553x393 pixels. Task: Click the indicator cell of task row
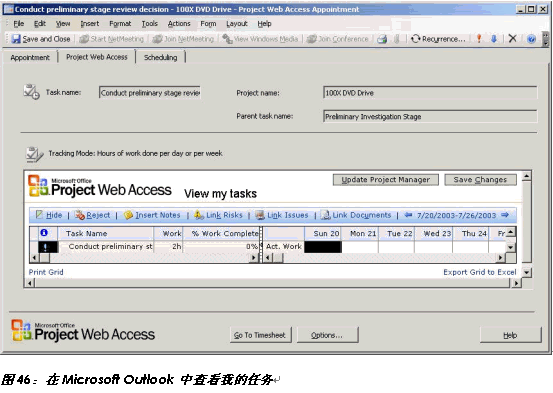click(48, 247)
